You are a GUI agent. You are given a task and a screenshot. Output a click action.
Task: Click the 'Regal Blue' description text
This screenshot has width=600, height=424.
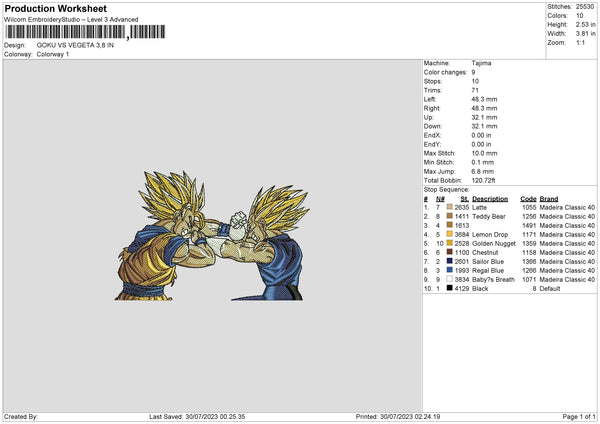[x=488, y=271]
